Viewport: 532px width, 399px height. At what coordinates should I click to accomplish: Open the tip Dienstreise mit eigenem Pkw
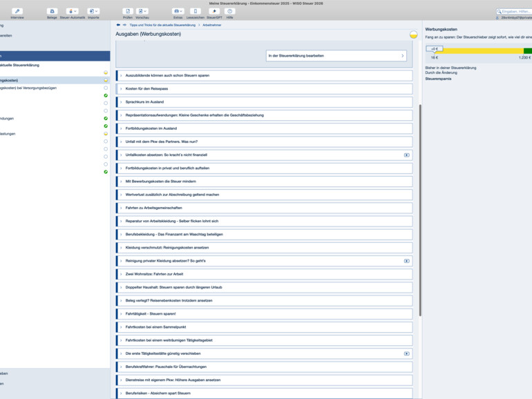[x=265, y=380]
